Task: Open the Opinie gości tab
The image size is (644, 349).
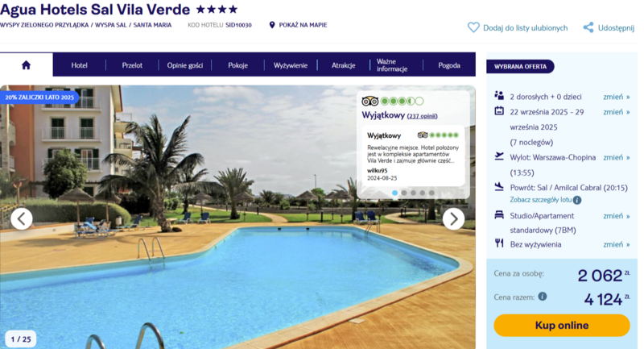Action: click(185, 65)
